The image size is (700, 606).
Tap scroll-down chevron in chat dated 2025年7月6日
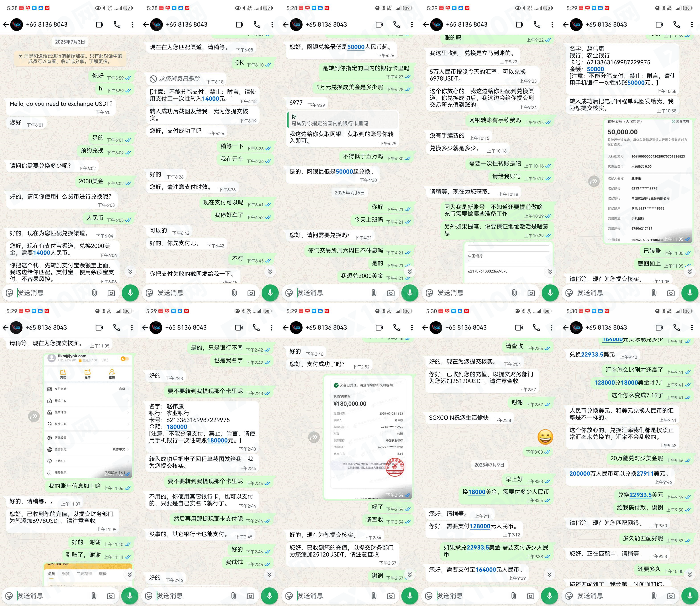(409, 272)
